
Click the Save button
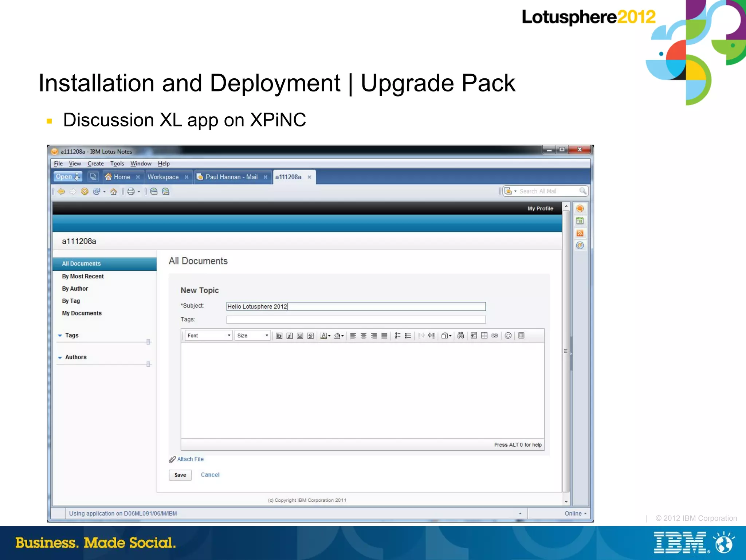(180, 475)
